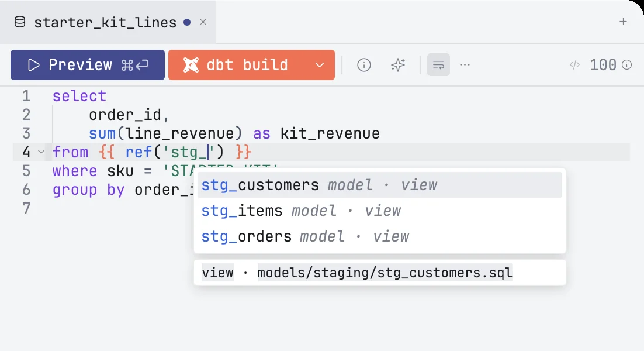Click models/staging/stg_customers.sql path
Screen dimensions: 644x351
(385, 273)
